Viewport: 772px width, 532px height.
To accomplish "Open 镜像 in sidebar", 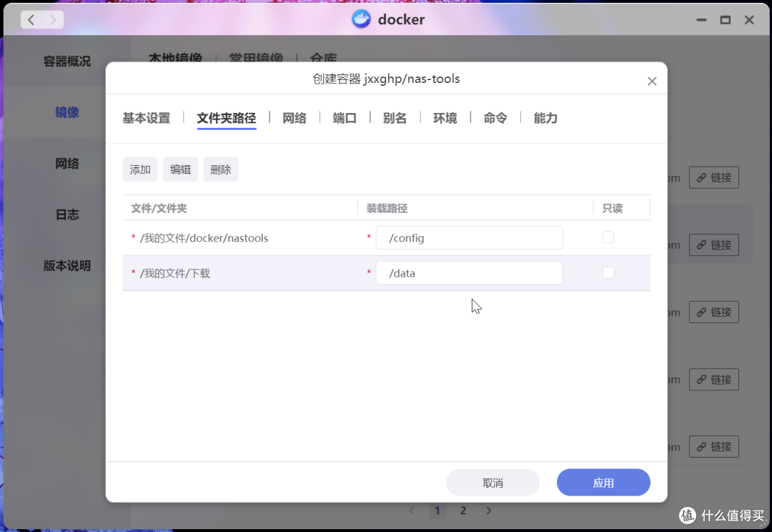I will (67, 112).
